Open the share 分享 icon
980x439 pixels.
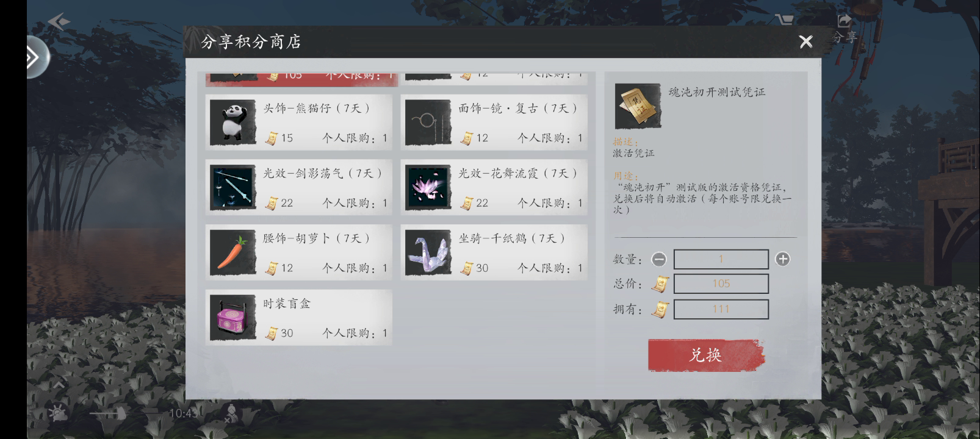click(845, 28)
